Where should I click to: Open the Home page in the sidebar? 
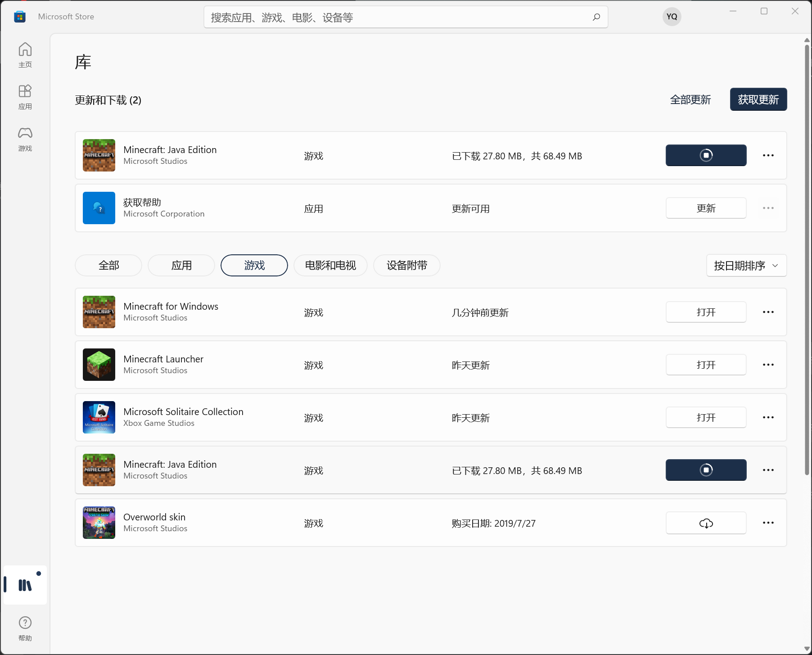25,55
